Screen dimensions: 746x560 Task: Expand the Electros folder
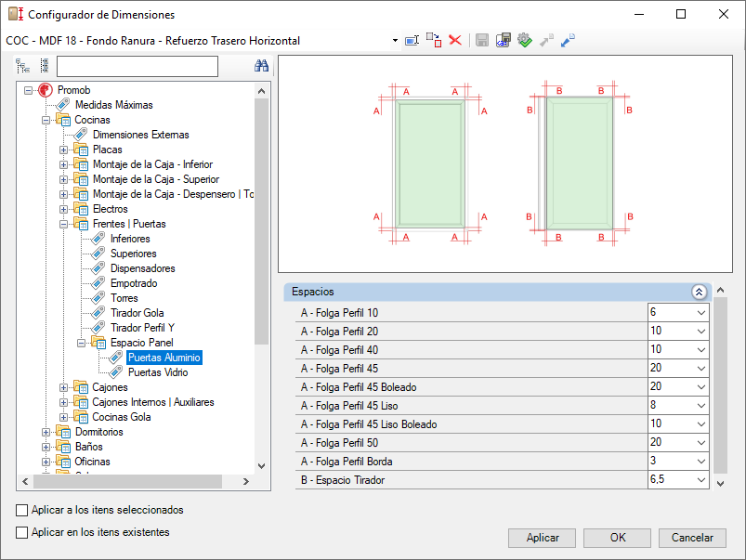64,209
